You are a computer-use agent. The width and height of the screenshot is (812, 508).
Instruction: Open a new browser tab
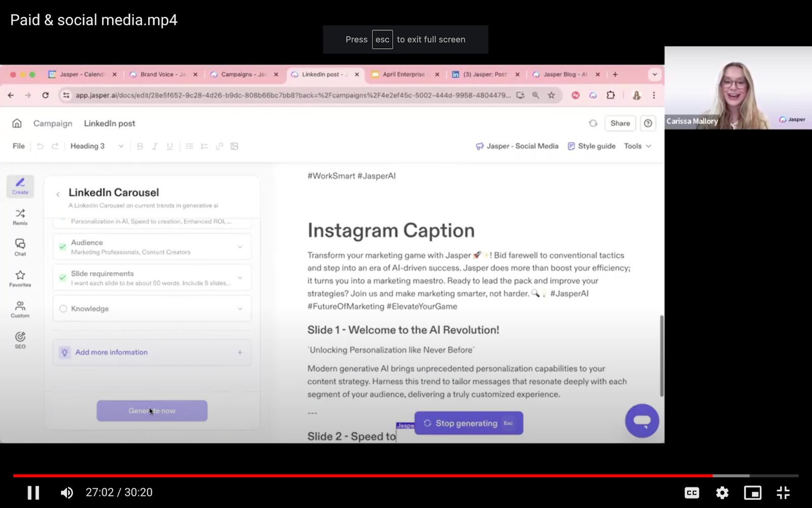click(615, 74)
